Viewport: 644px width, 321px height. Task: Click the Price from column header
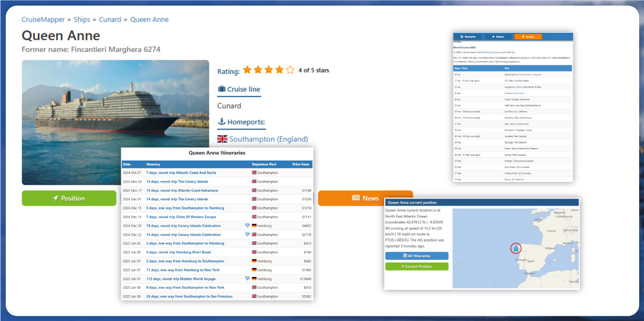coord(301,164)
